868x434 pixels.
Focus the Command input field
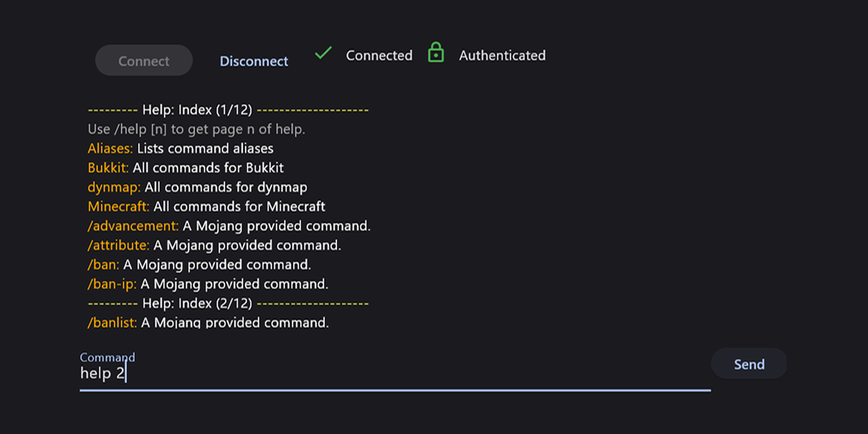pyautogui.click(x=393, y=373)
